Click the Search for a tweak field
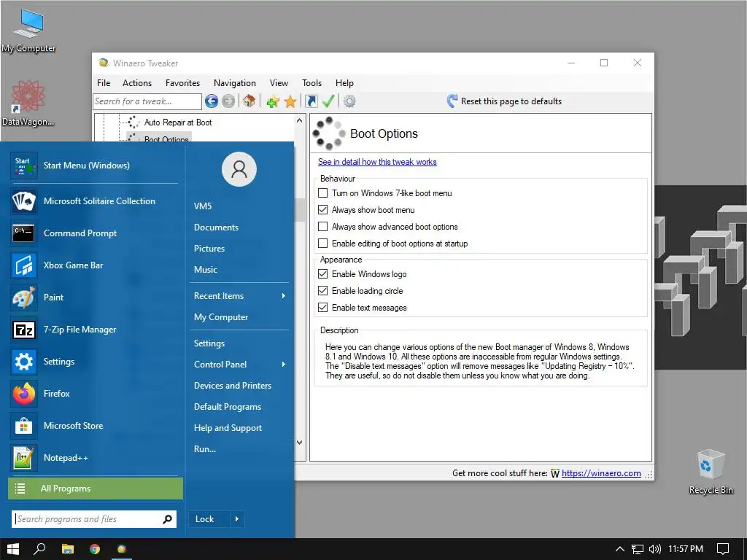Image resolution: width=747 pixels, height=560 pixels. click(147, 101)
